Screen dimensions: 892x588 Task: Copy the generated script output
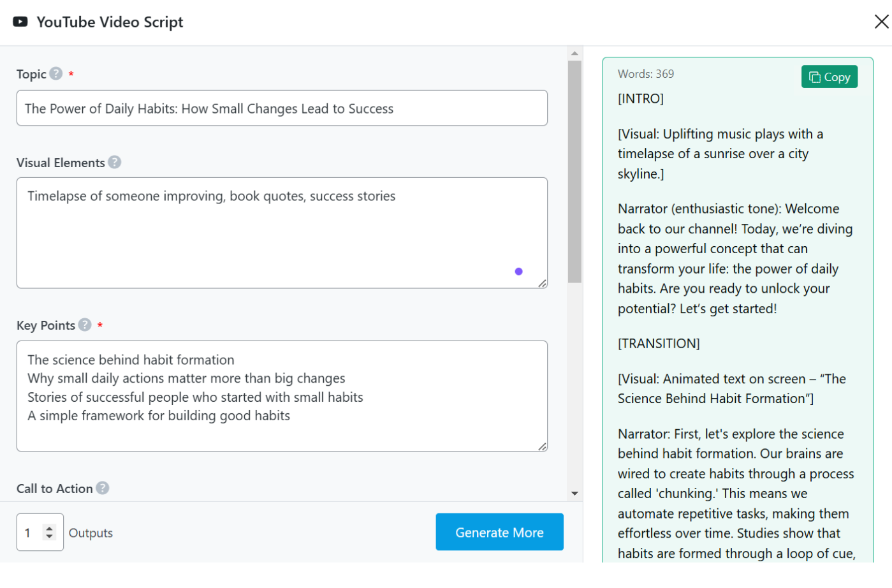click(829, 77)
